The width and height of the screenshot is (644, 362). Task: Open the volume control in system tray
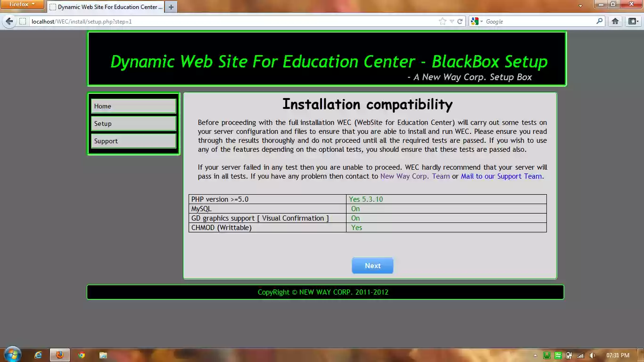pos(593,355)
